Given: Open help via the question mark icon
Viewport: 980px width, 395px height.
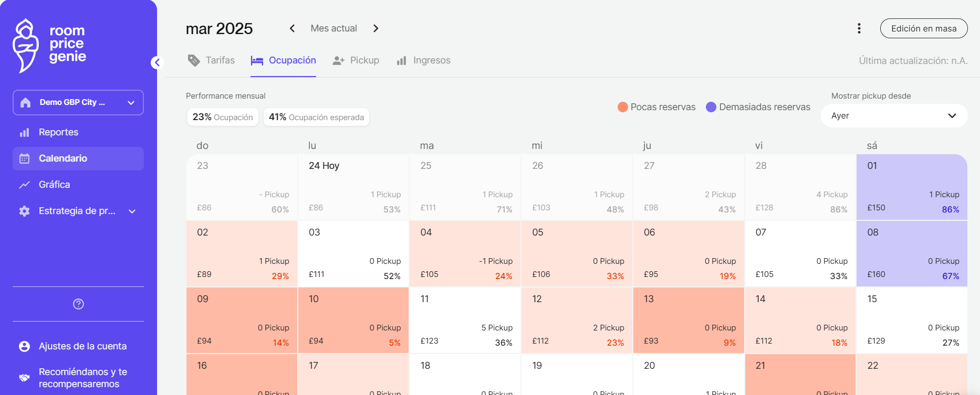Looking at the screenshot, I should click(x=78, y=304).
